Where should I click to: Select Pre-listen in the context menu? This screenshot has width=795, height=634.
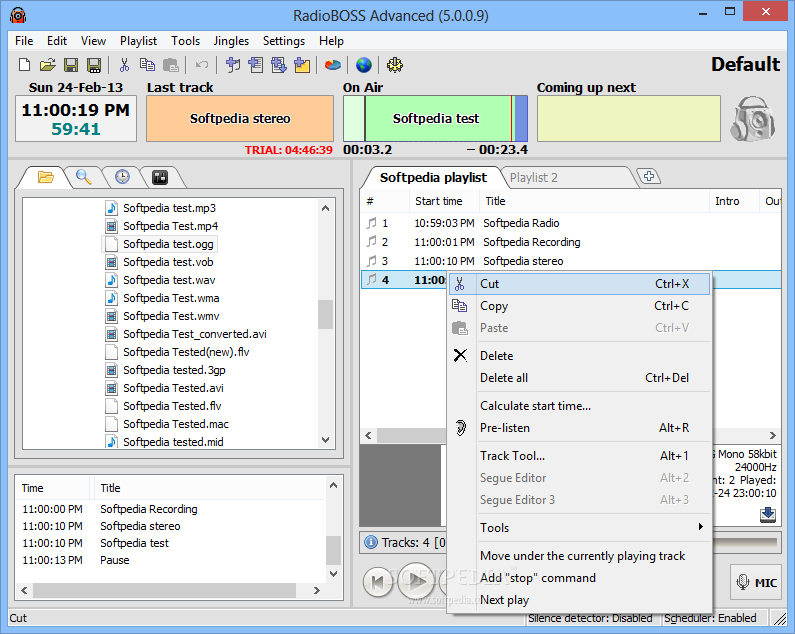tap(580, 428)
